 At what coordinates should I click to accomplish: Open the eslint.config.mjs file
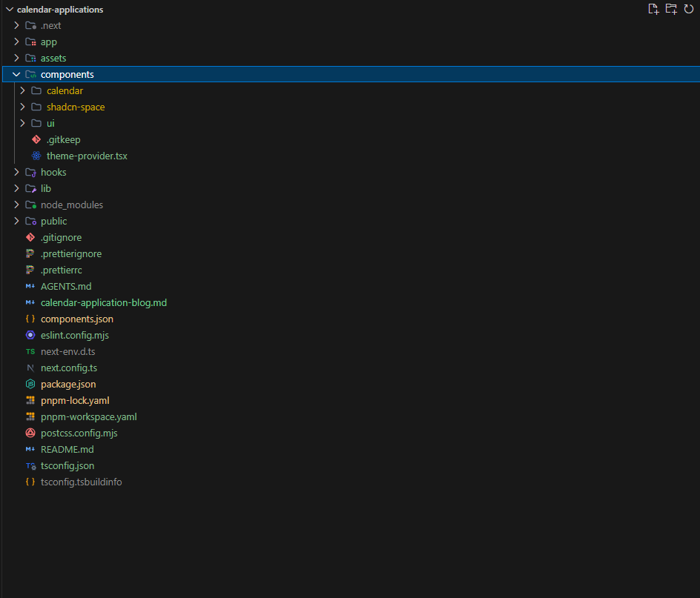(75, 335)
